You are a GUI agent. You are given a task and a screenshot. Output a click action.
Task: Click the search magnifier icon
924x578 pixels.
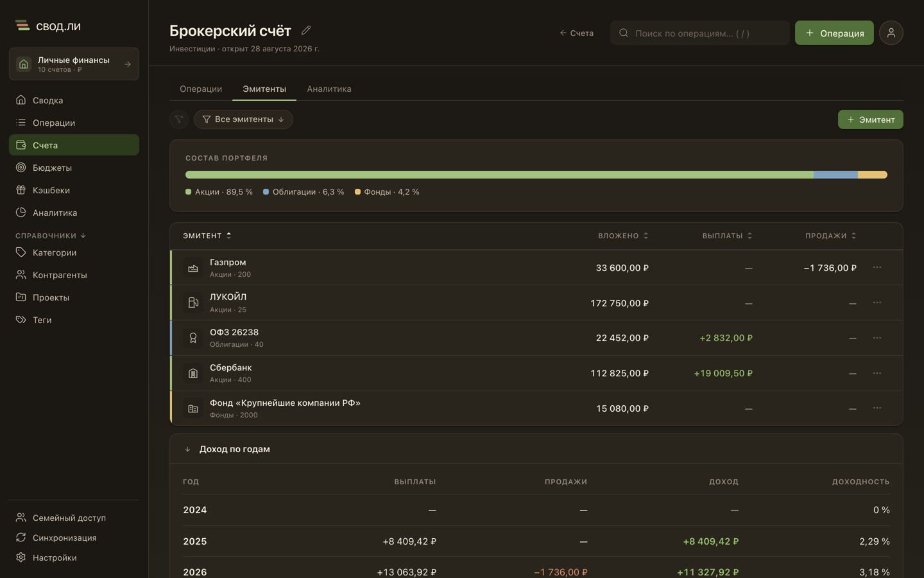[x=624, y=33]
